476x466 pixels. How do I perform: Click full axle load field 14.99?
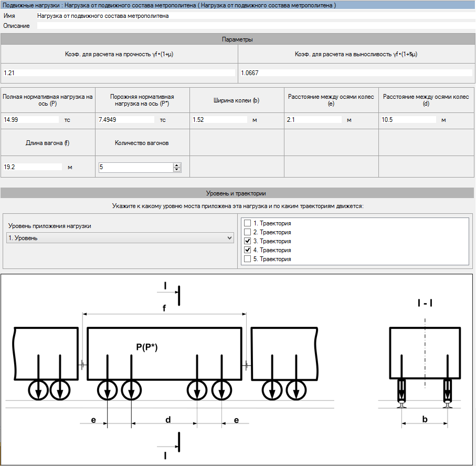tap(31, 120)
